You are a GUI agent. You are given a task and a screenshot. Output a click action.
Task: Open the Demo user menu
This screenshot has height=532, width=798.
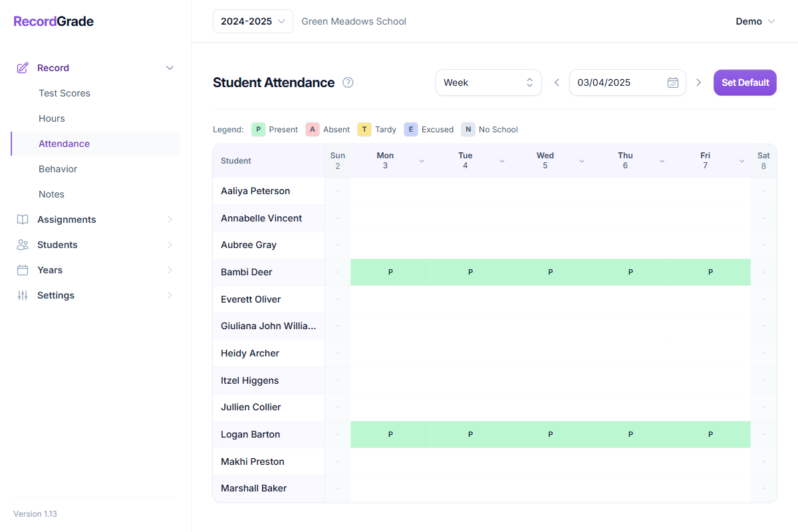[755, 21]
